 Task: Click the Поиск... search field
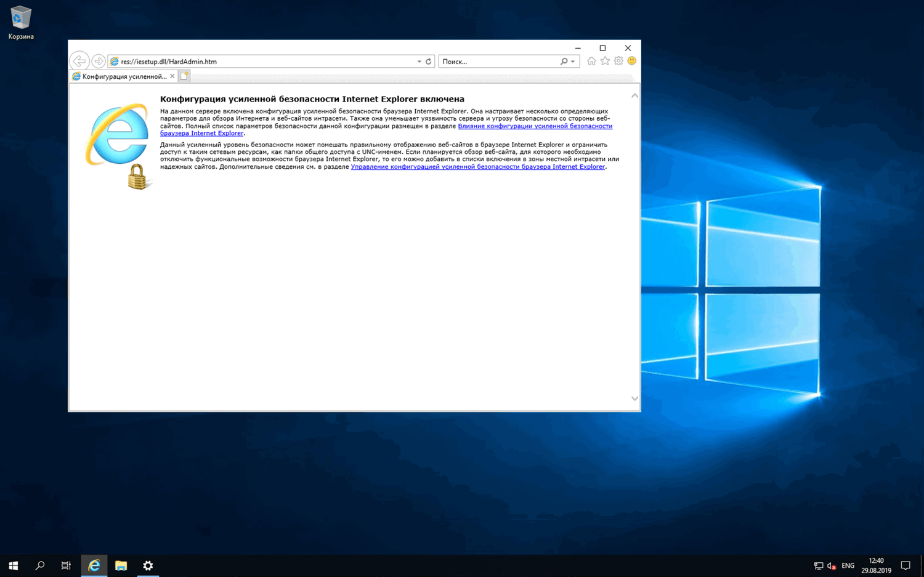(x=499, y=62)
